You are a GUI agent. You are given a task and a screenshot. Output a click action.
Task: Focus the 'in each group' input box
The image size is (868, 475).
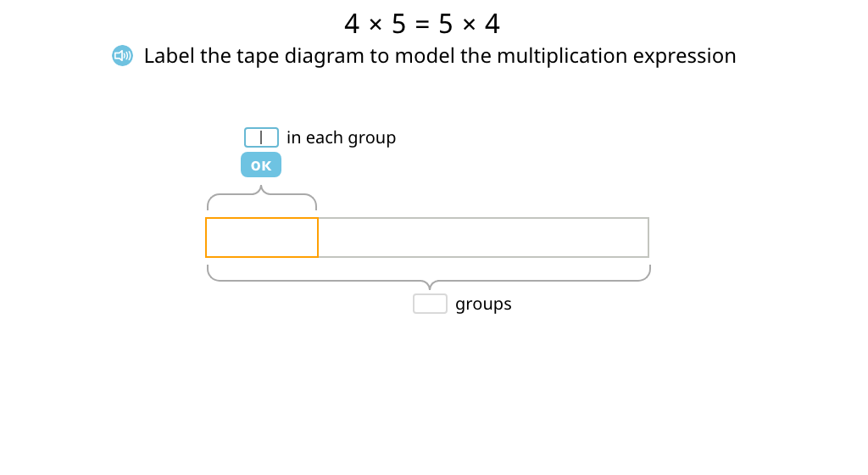tap(261, 137)
